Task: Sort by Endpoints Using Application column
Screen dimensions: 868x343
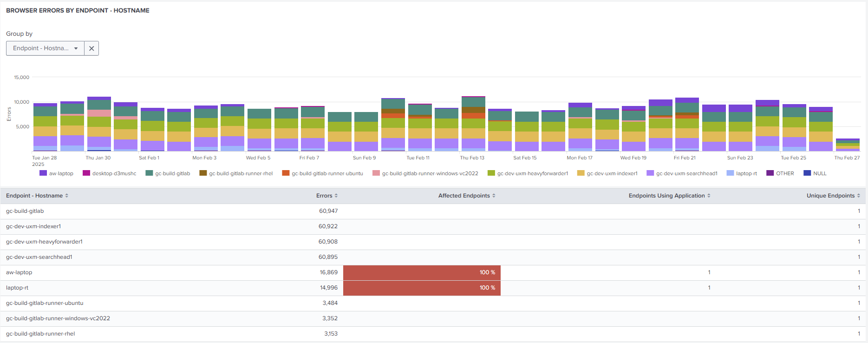Action: coord(669,196)
